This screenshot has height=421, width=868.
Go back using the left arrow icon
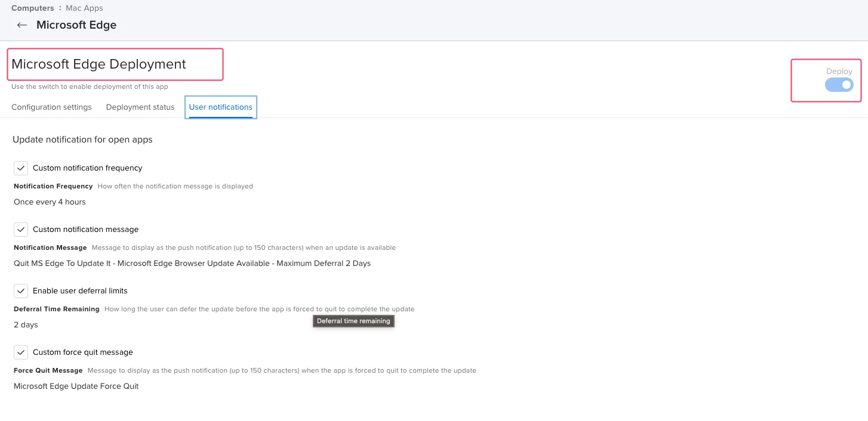22,25
